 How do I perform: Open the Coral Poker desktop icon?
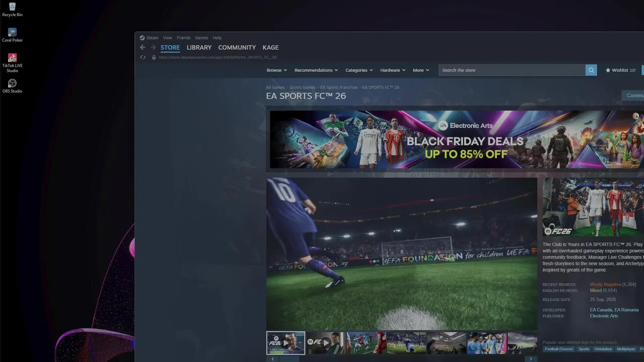(12, 35)
